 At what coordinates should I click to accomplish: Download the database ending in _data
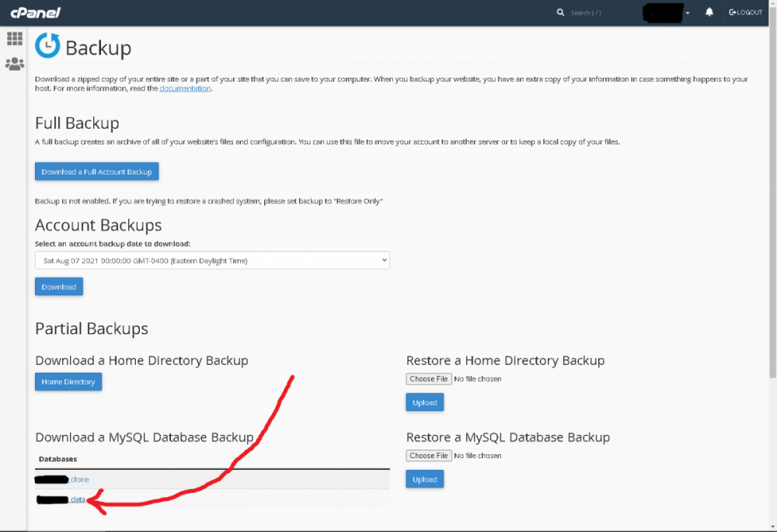click(77, 499)
